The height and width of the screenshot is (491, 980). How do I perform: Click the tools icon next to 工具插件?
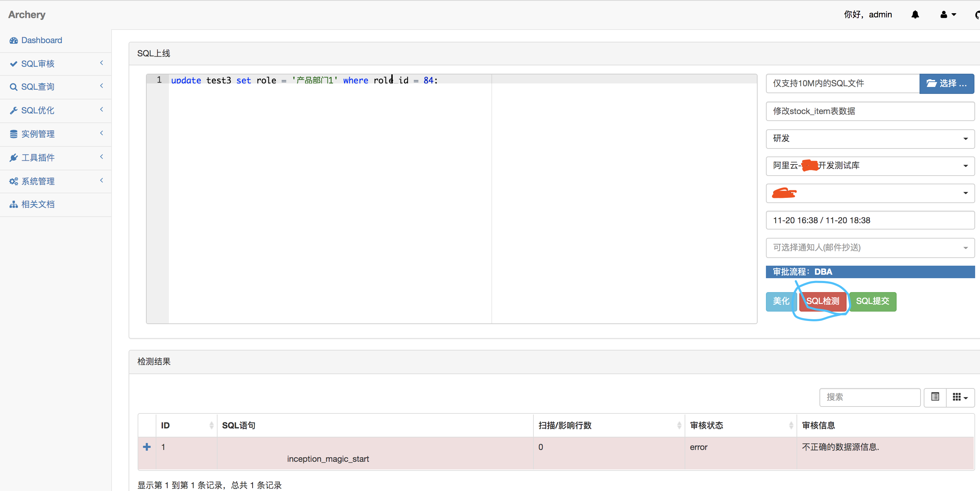pos(14,158)
